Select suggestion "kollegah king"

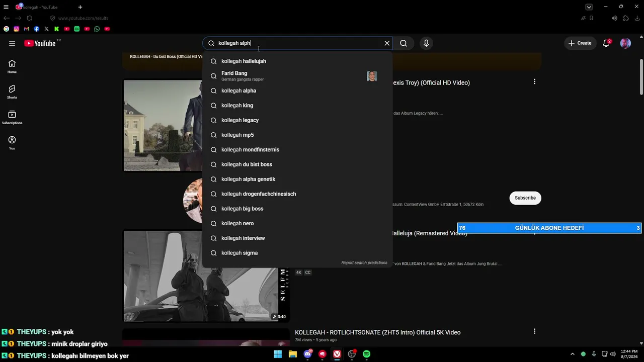pos(297,106)
